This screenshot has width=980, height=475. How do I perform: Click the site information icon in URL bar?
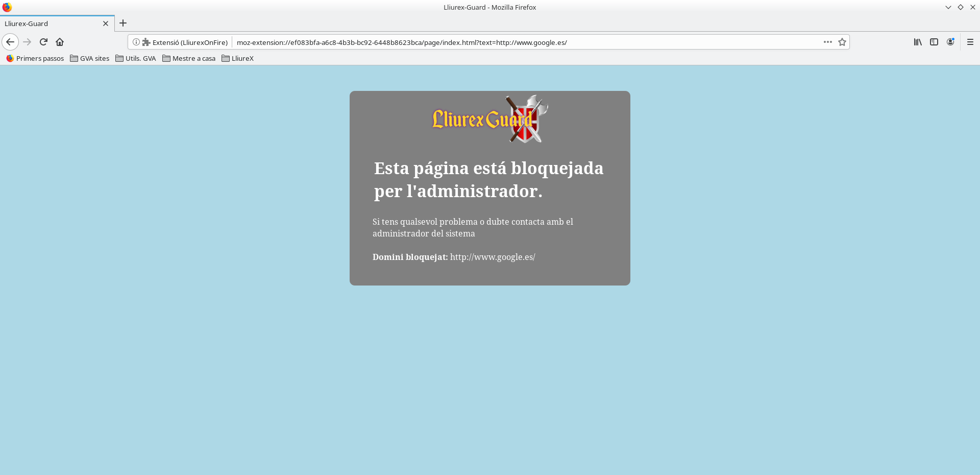click(x=136, y=42)
